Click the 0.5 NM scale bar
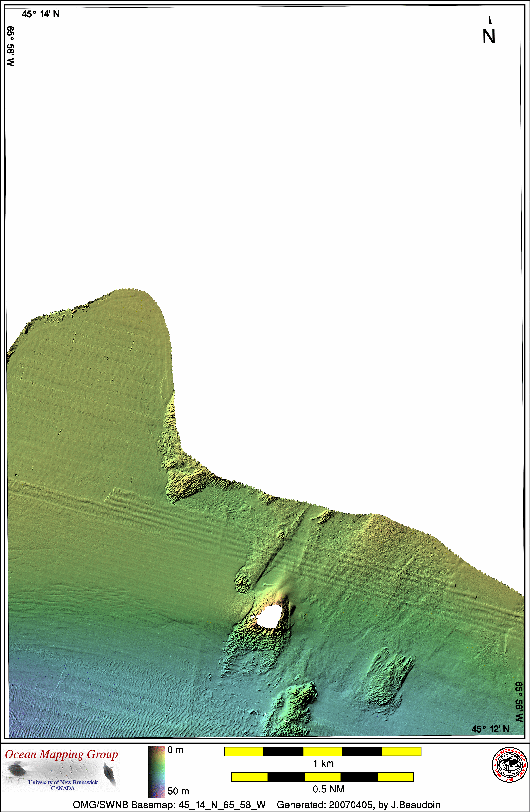This screenshot has width=530, height=812. coord(322,777)
